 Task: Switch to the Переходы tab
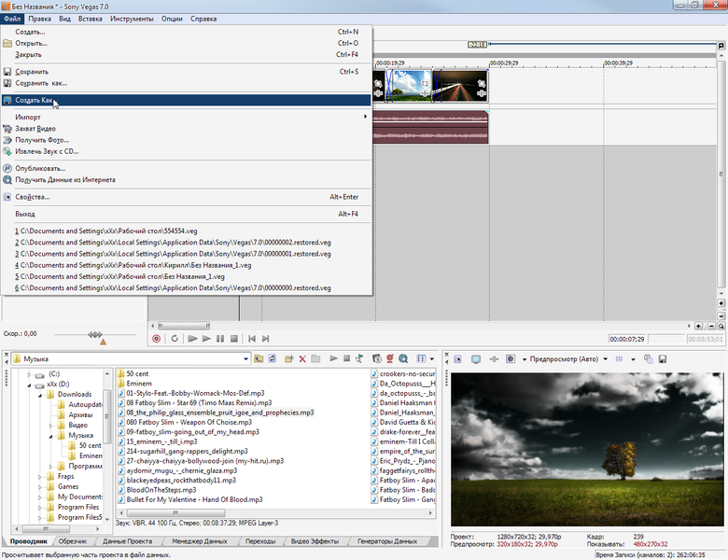[260, 541]
